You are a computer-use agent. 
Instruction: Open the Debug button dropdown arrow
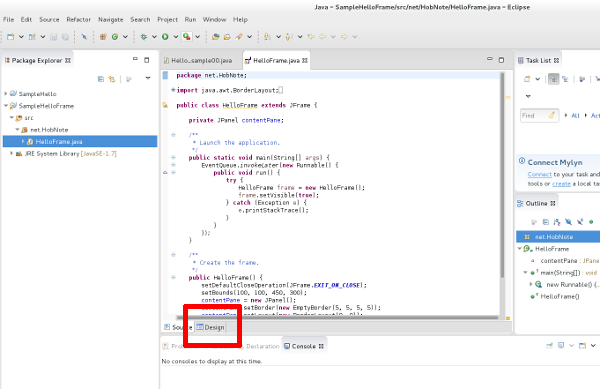point(154,37)
